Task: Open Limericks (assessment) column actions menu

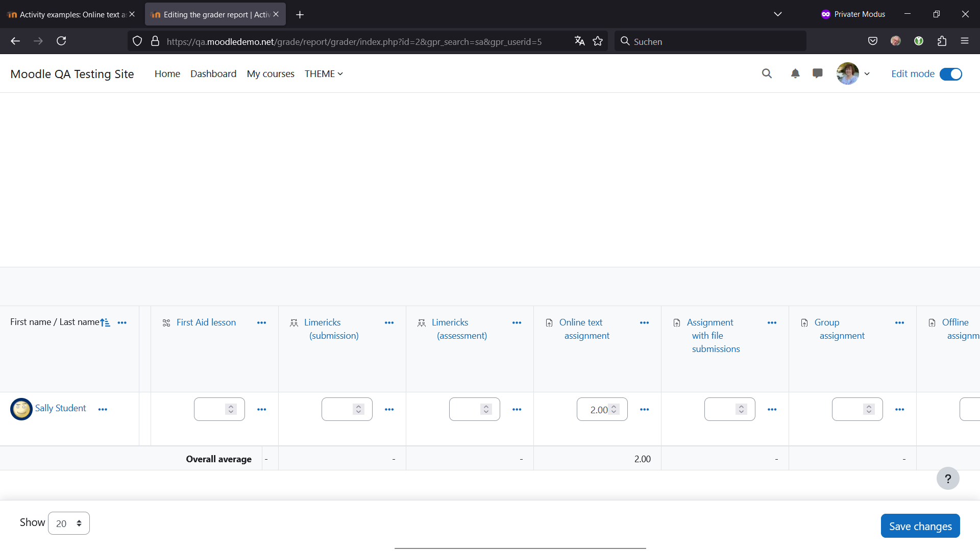Action: (x=517, y=322)
